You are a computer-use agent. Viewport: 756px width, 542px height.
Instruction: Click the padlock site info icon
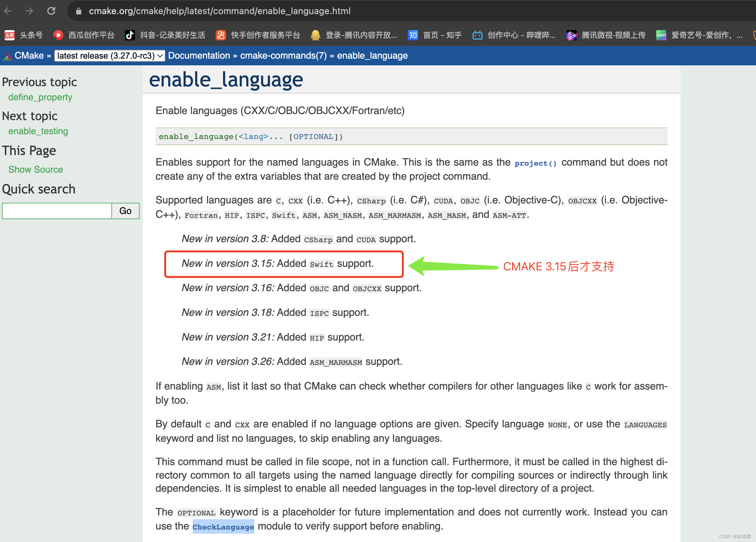79,11
